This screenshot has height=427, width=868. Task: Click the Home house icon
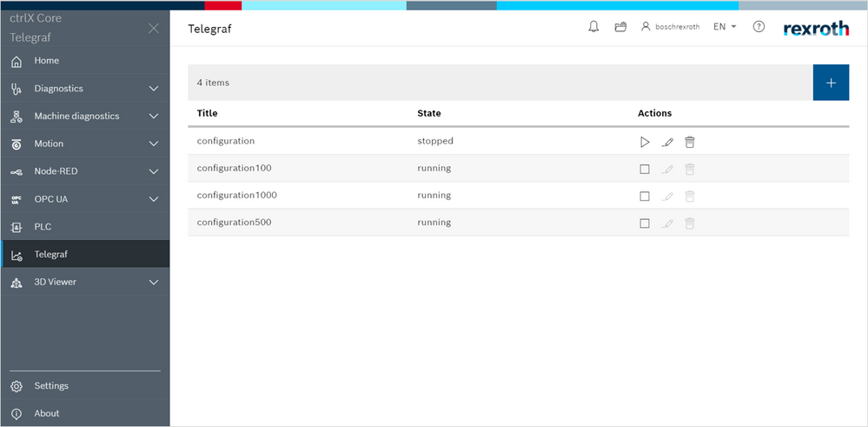[17, 62]
